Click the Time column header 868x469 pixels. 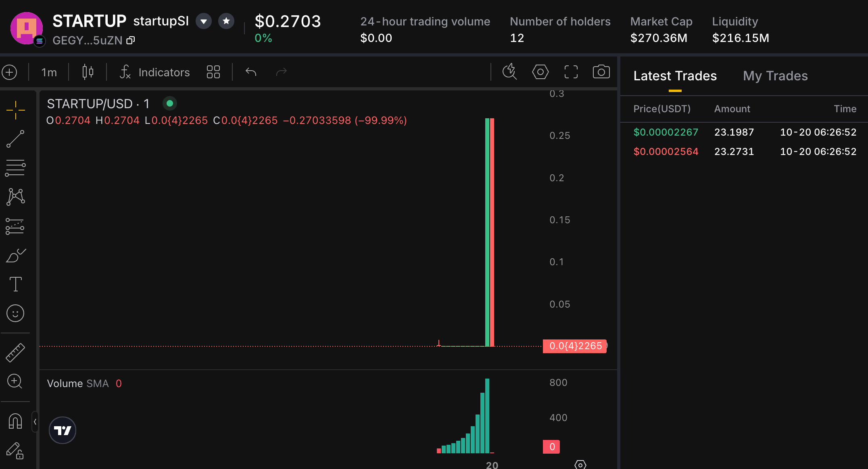pos(845,109)
